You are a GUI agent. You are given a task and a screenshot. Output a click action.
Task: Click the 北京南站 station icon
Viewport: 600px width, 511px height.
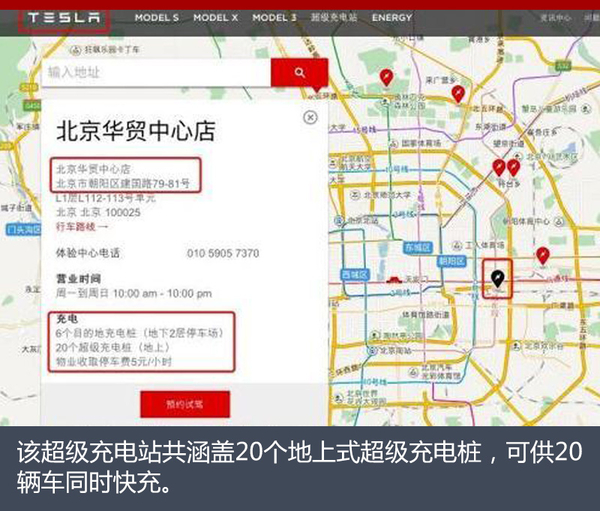coord(371,351)
